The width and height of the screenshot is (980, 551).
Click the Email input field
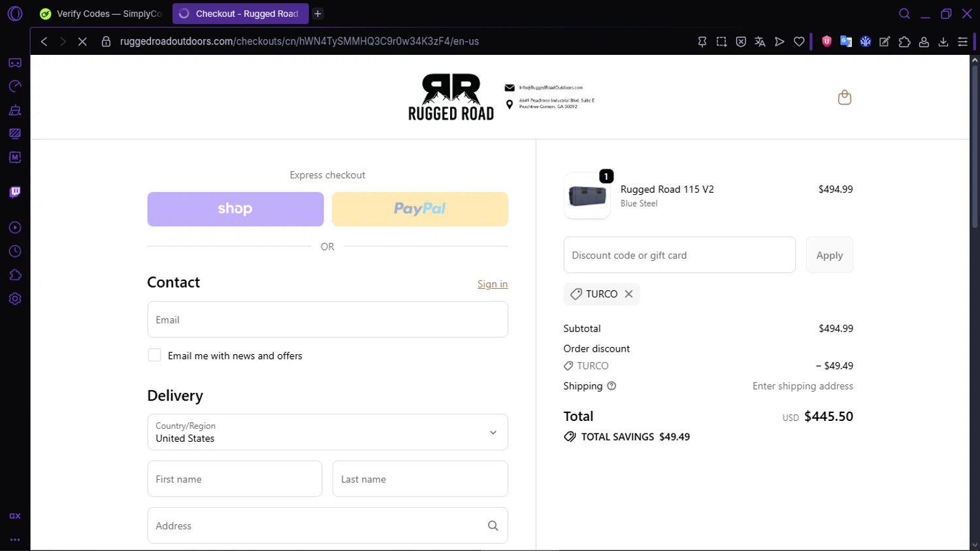[x=327, y=320]
